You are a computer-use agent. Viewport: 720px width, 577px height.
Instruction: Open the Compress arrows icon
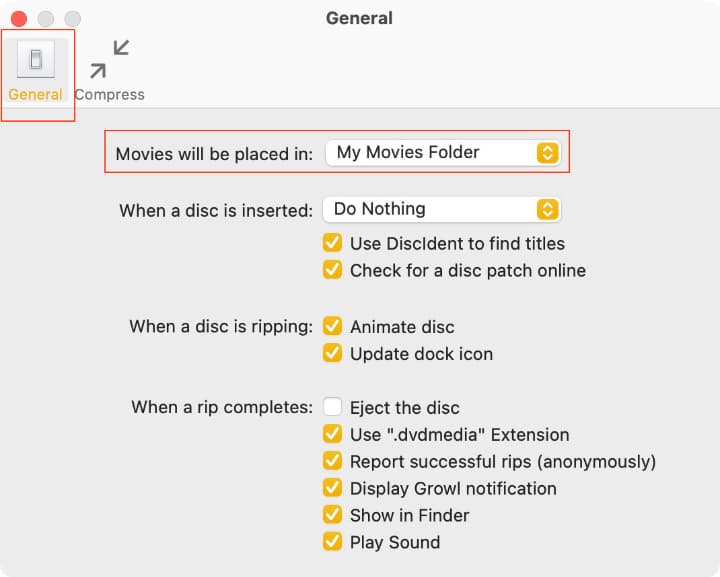tap(110, 59)
